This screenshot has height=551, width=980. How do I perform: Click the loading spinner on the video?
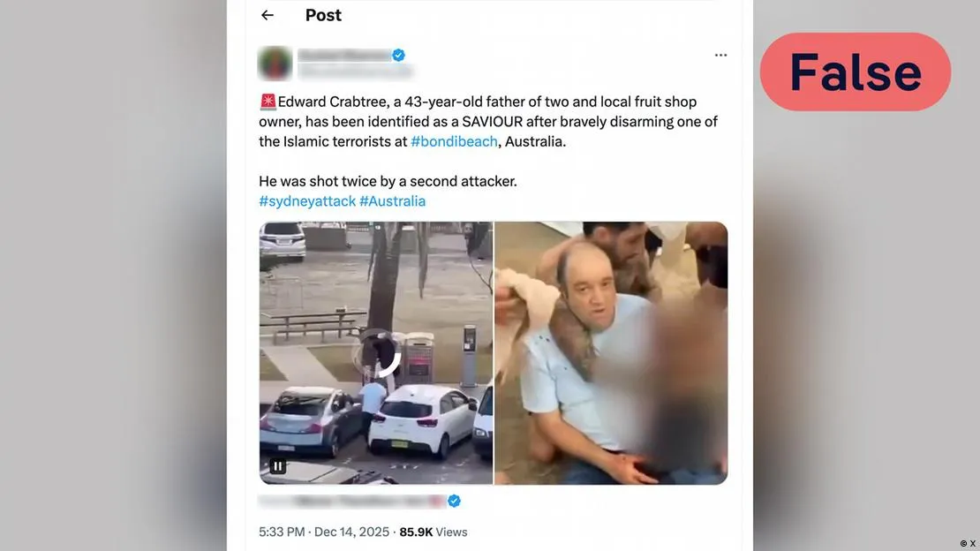click(377, 353)
